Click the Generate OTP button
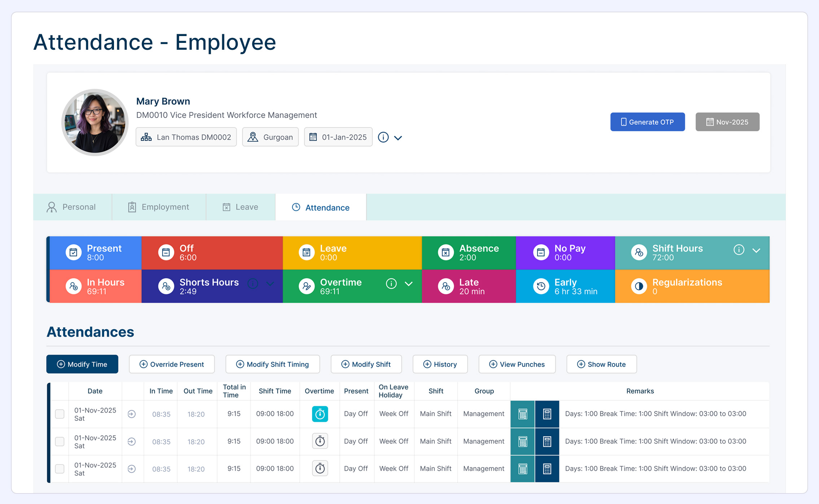The width and height of the screenshot is (819, 504). tap(647, 122)
